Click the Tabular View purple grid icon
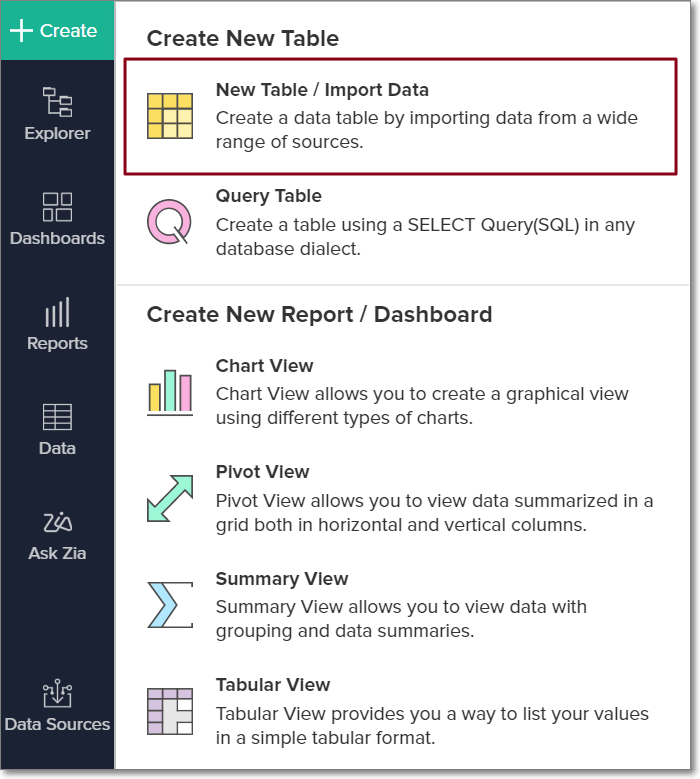This screenshot has width=700, height=779. coord(169,711)
